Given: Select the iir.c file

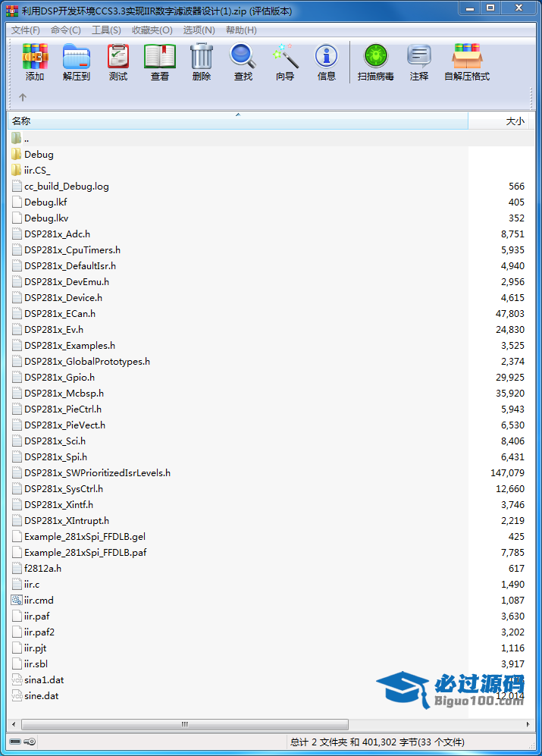Looking at the screenshot, I should (26, 584).
